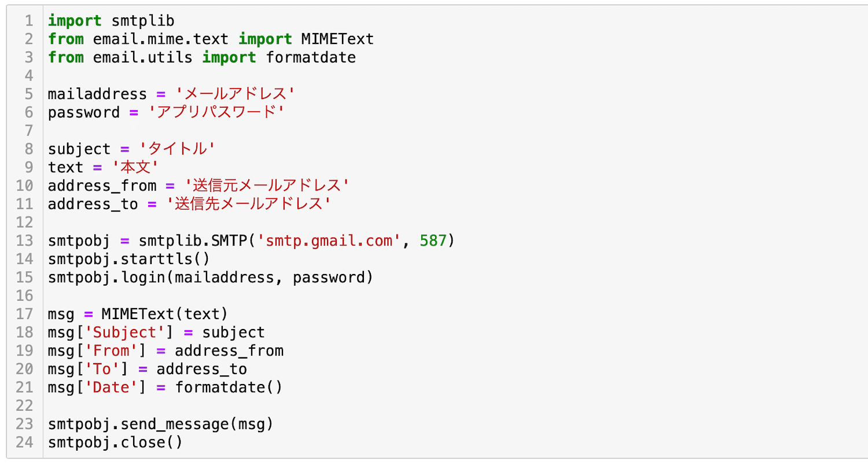Click the smtpobj.login call on line 15
Viewport: 868px width, 468px height.
[210, 277]
